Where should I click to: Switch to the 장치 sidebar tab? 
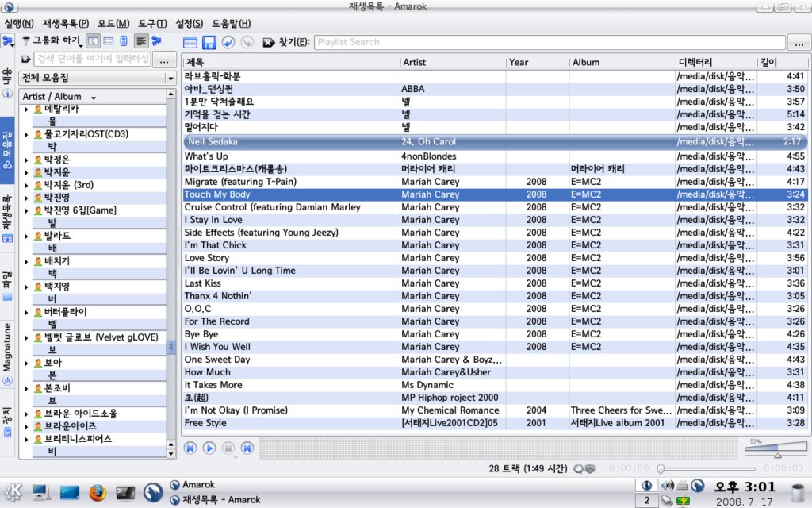(7, 422)
